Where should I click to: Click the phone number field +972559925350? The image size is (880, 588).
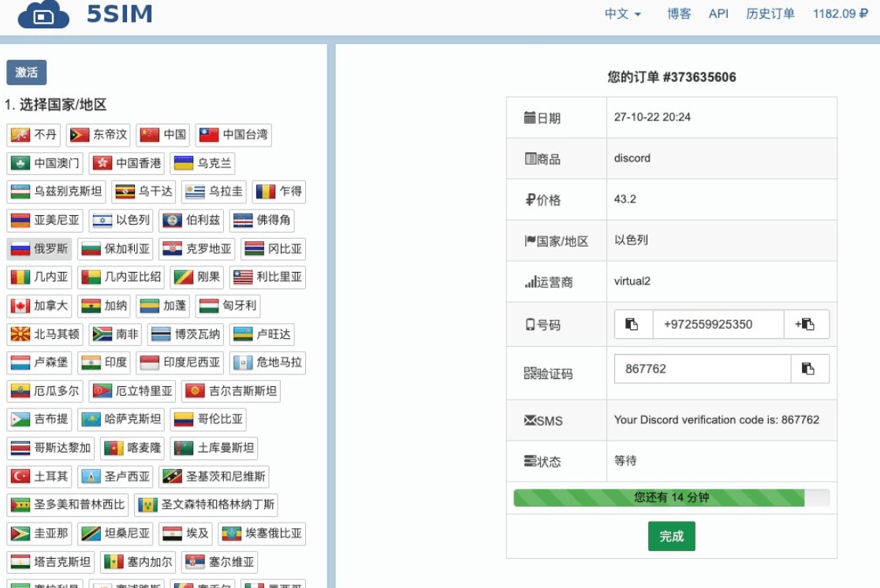tap(718, 324)
